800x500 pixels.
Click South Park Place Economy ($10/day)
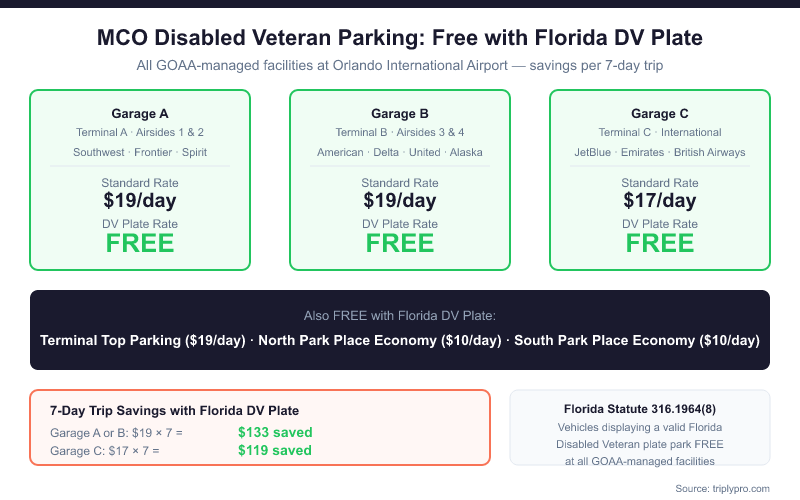(x=637, y=340)
